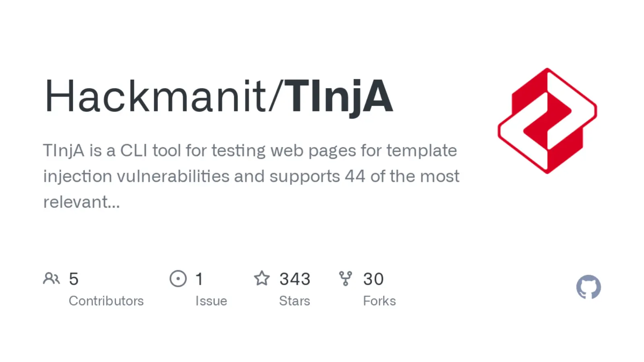Click the issue circle icon
The width and height of the screenshot is (644, 362).
(x=178, y=278)
